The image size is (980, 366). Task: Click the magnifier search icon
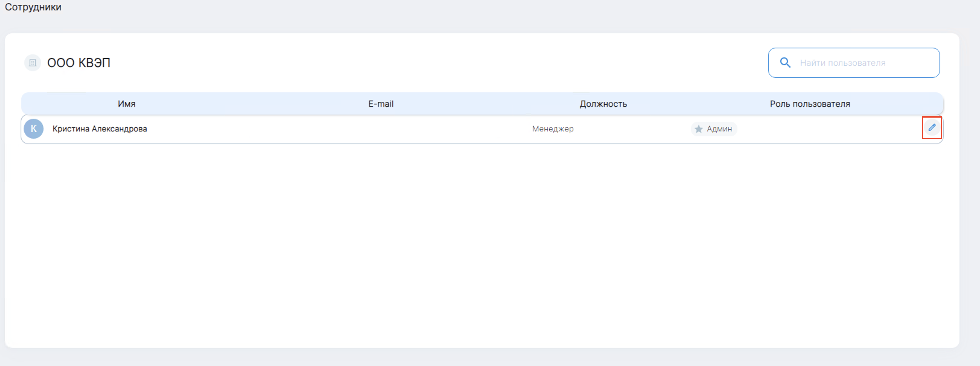coord(785,63)
